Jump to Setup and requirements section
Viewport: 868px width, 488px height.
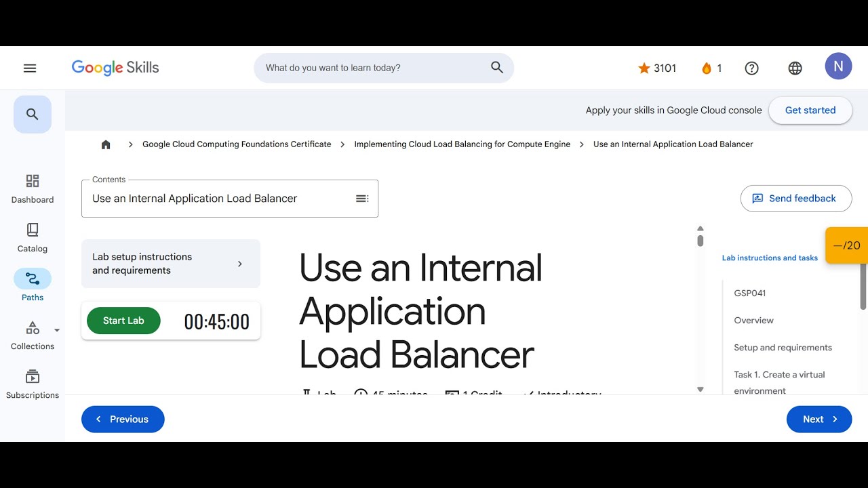783,348
